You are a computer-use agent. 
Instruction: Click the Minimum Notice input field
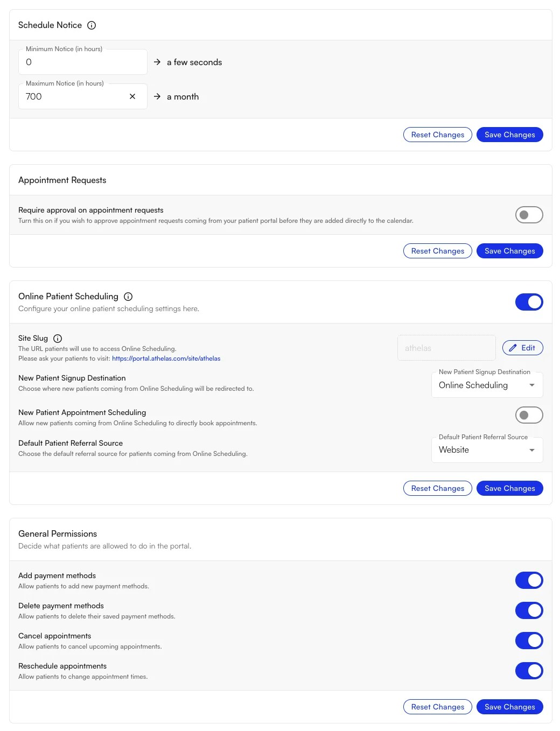[82, 62]
